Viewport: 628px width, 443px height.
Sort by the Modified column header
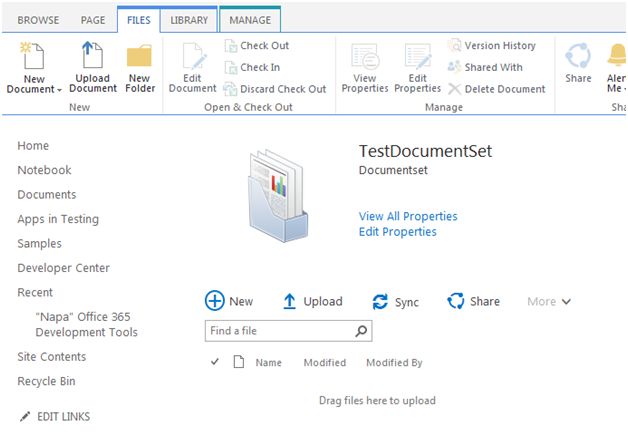[x=325, y=363]
